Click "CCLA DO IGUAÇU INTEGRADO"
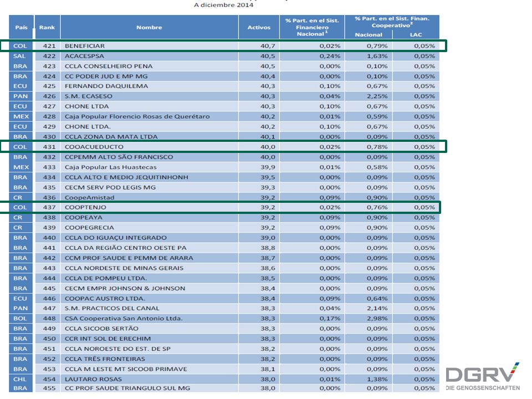Image resolution: width=532 pixels, height=399 pixels. click(x=116, y=238)
